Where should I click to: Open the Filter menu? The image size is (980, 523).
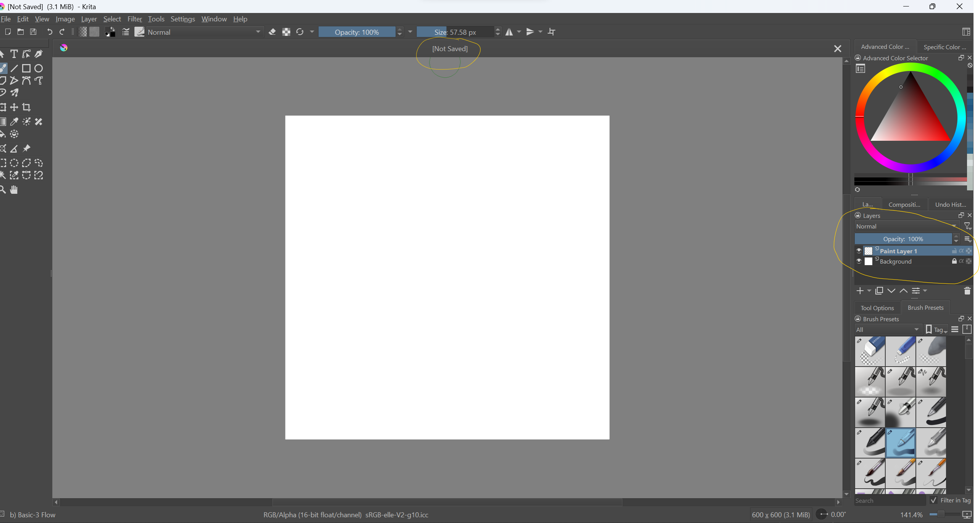134,19
